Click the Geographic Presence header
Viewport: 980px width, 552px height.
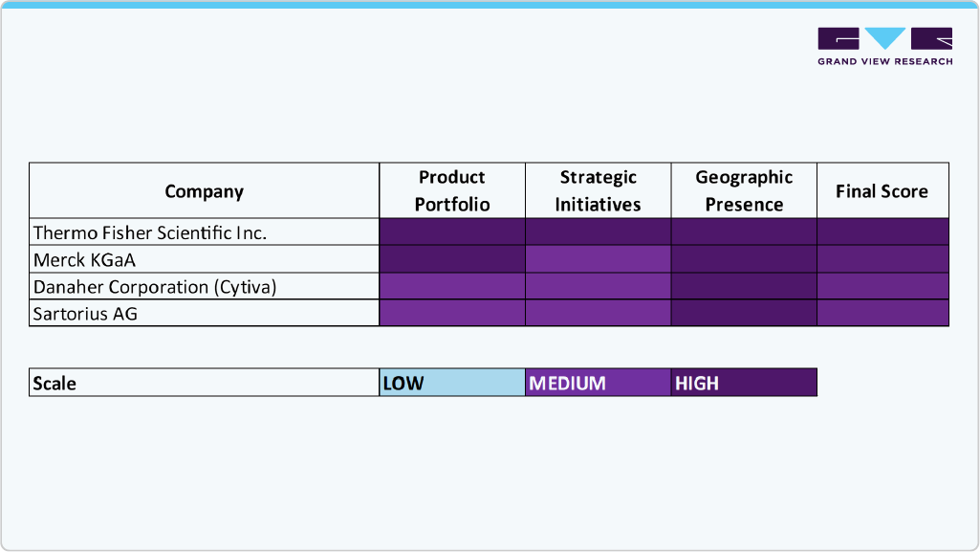(745, 190)
